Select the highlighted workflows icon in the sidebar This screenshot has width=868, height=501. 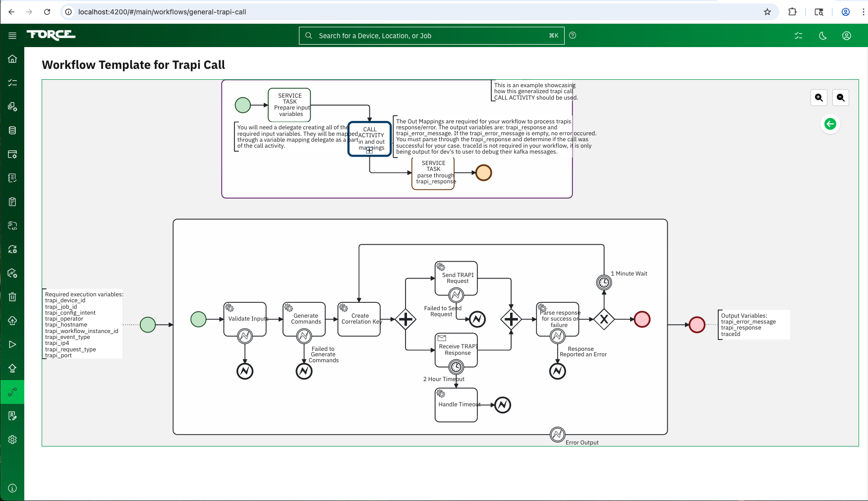(12, 392)
